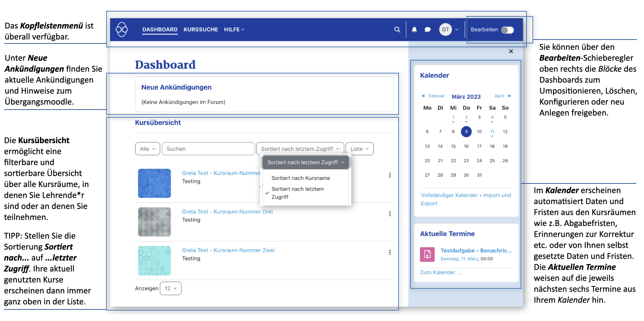Click the Suchen course search field

click(x=208, y=149)
